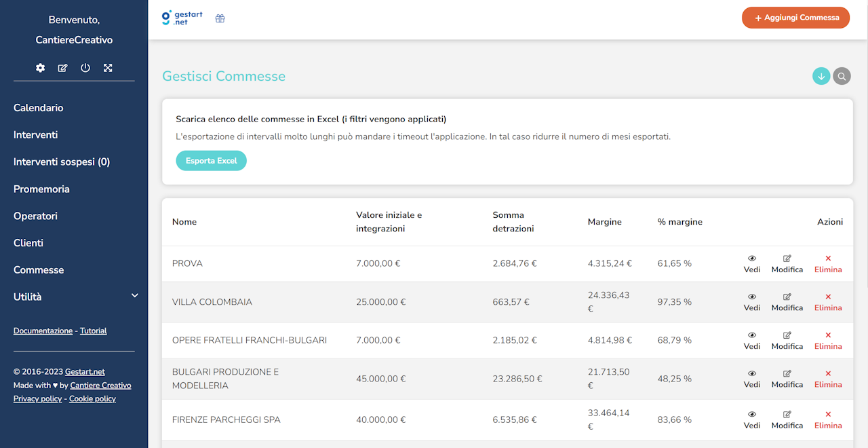
Task: Click the edit/compose icon near the gear
Action: 62,68
